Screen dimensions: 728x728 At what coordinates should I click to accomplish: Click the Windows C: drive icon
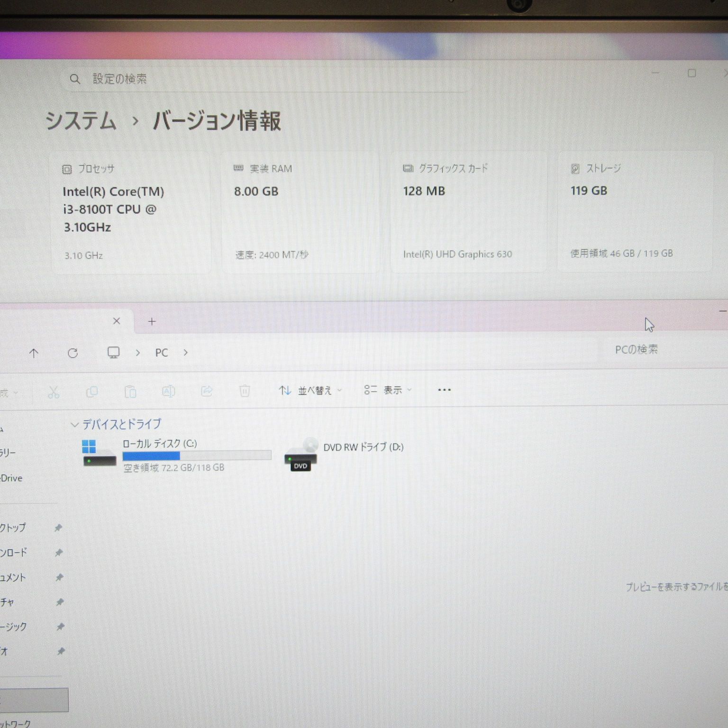point(99,454)
